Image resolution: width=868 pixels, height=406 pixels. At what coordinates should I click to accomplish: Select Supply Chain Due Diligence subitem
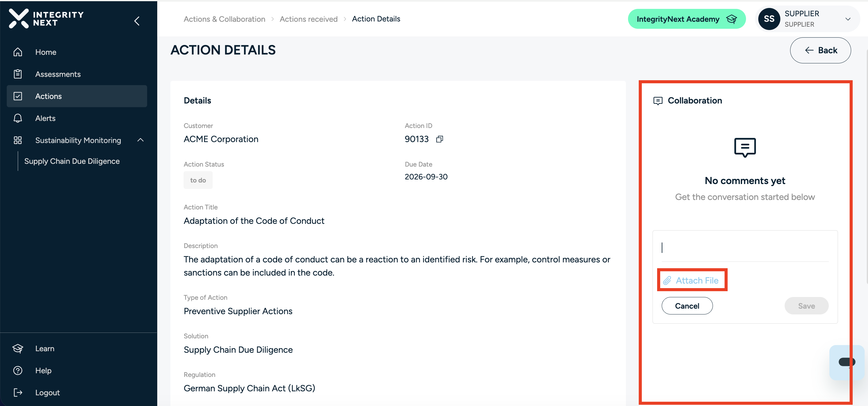72,161
